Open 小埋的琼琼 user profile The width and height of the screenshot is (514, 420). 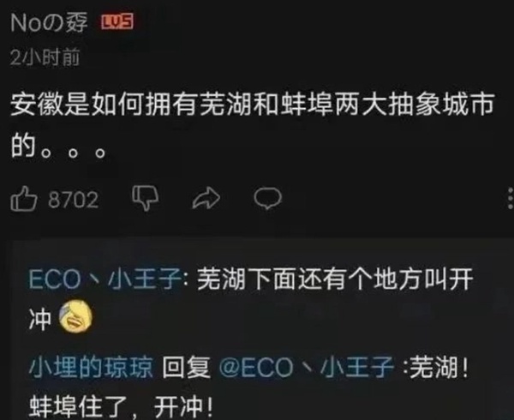point(91,367)
